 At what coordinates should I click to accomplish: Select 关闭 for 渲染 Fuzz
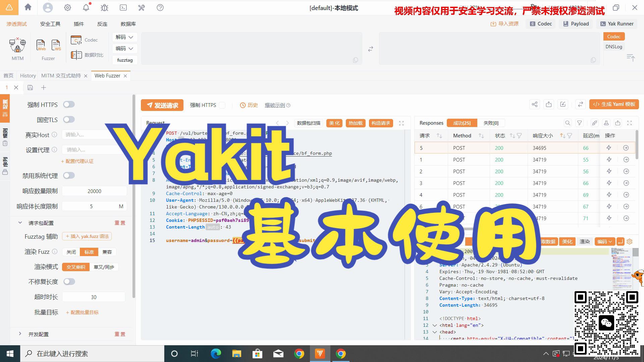coord(71,252)
